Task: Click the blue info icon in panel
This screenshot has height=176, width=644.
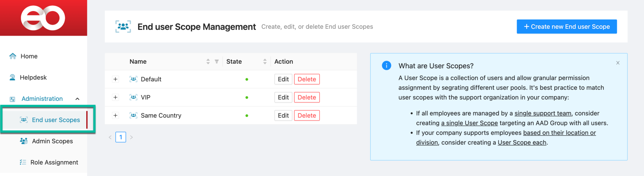Action: (x=386, y=66)
